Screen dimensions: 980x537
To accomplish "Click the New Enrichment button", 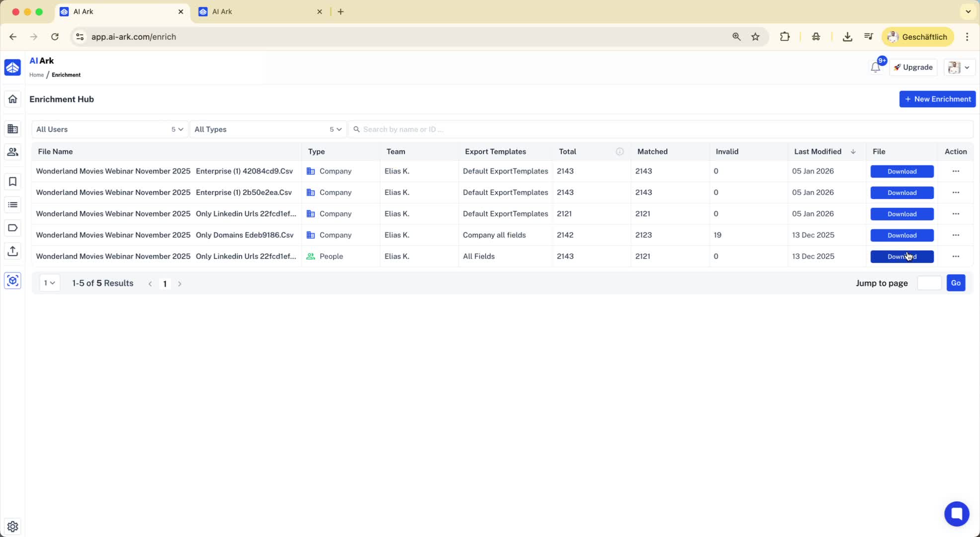I will click(937, 99).
